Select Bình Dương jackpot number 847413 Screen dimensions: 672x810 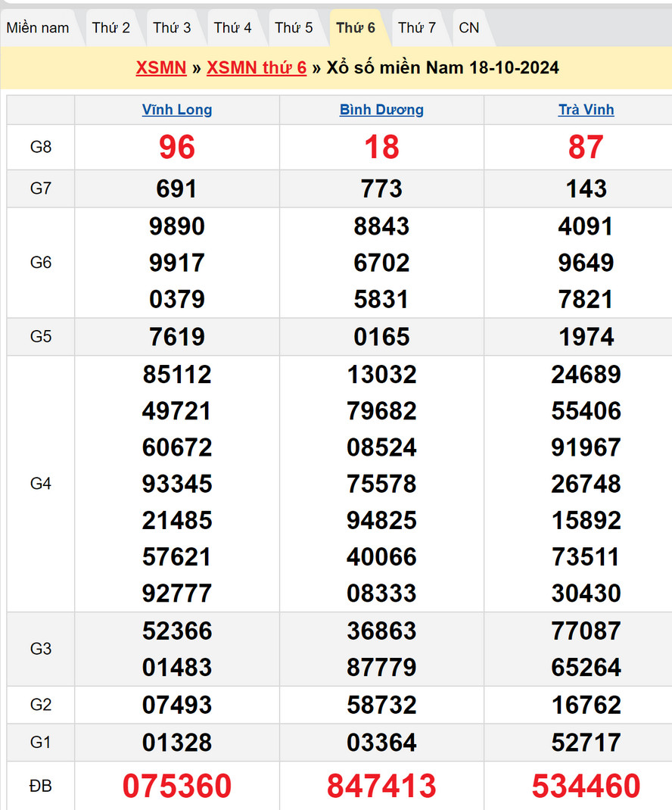click(x=381, y=786)
